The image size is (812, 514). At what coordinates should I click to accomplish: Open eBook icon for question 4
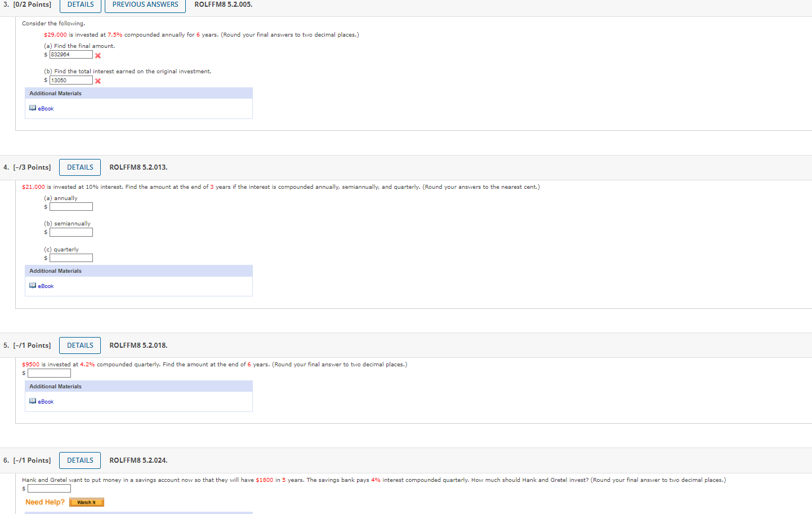click(x=33, y=286)
